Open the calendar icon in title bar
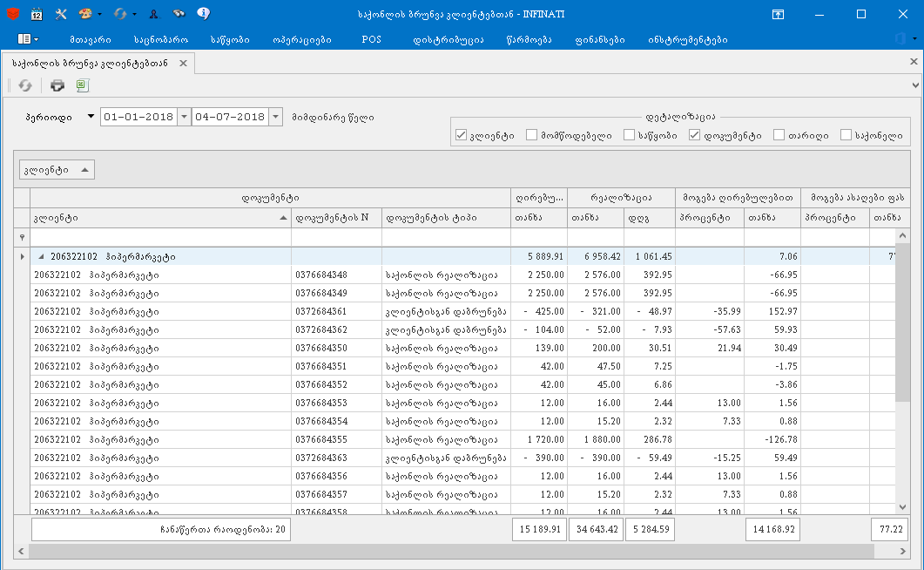924x570 pixels. tap(37, 14)
